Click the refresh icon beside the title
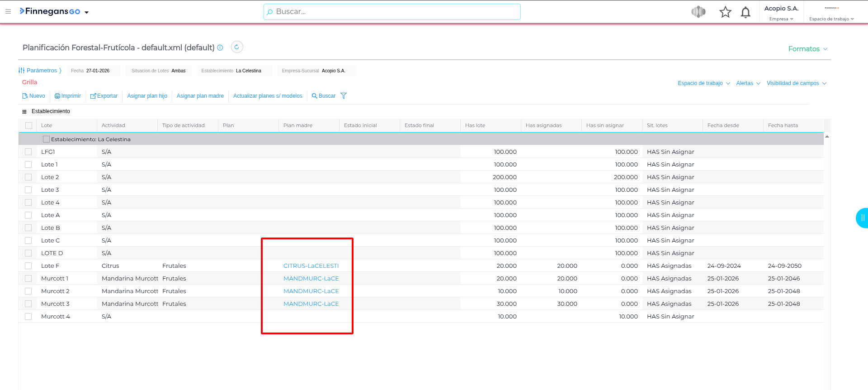Viewport: 868px width, 390px height. (x=237, y=47)
